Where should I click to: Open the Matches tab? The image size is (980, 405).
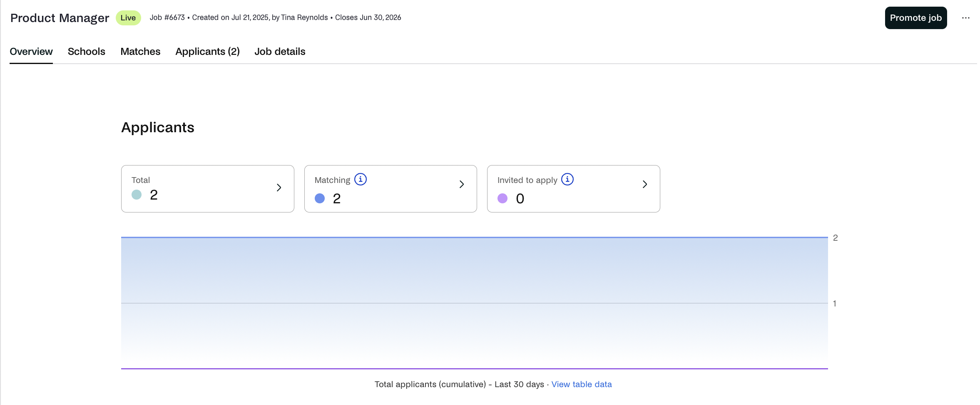point(140,52)
